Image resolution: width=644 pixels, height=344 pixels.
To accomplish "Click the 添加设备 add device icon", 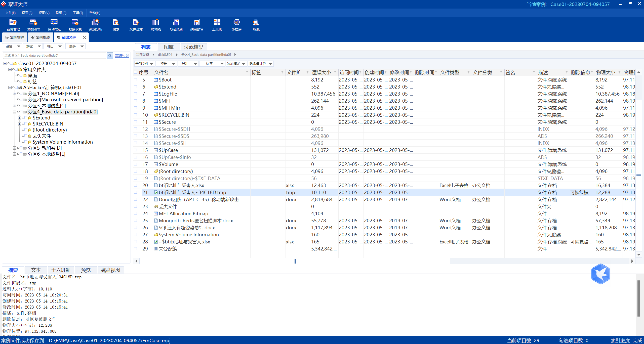I will [x=34, y=25].
